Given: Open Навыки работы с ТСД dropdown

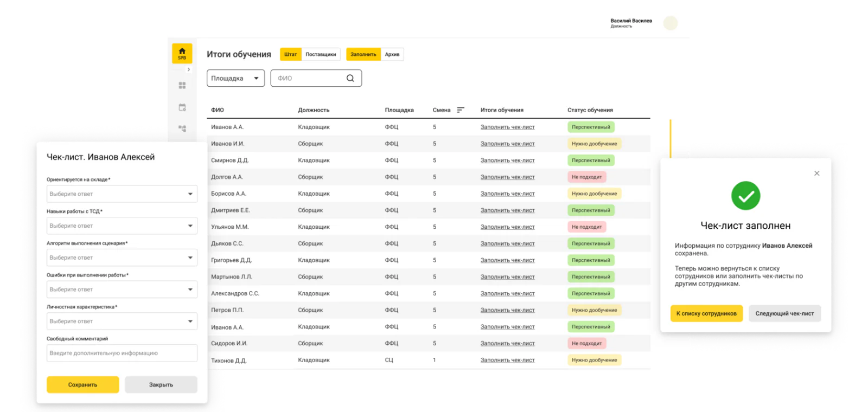Looking at the screenshot, I should coord(122,226).
